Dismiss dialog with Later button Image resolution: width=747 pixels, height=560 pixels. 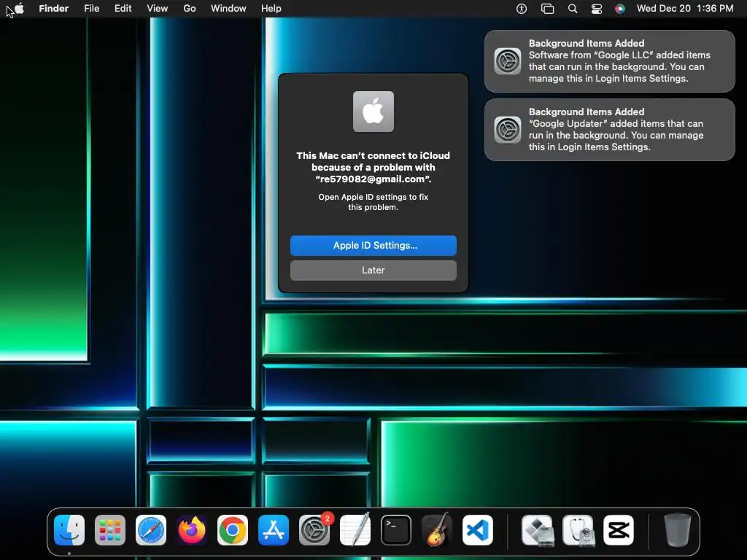point(373,271)
